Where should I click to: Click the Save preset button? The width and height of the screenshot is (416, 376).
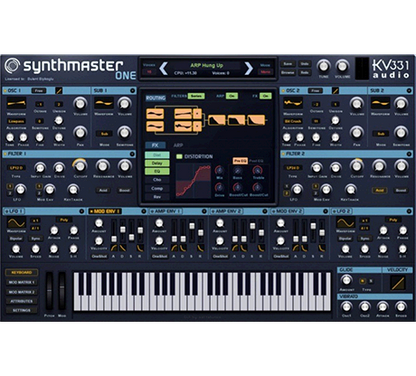coord(288,64)
